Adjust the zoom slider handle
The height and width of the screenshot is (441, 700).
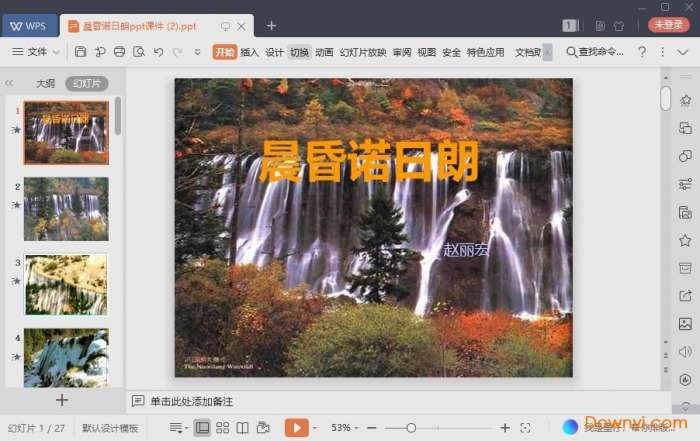[x=411, y=428]
